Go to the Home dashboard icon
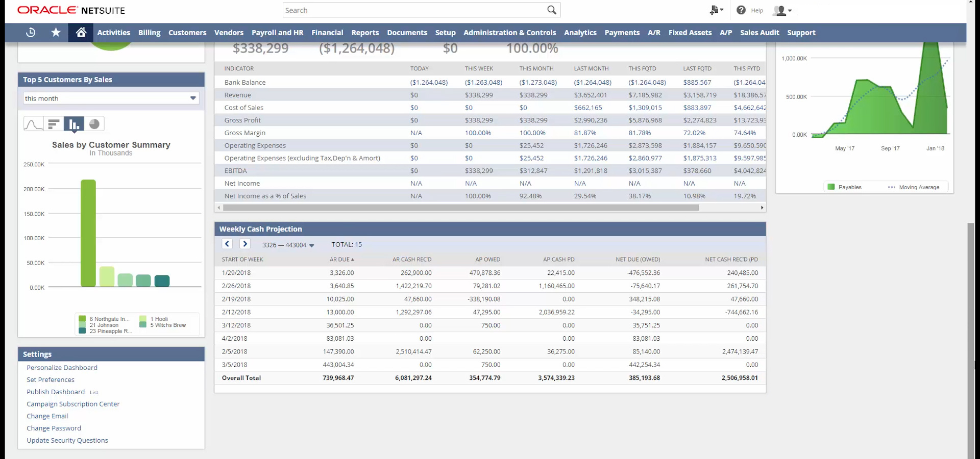980x459 pixels. pyautogui.click(x=81, y=33)
